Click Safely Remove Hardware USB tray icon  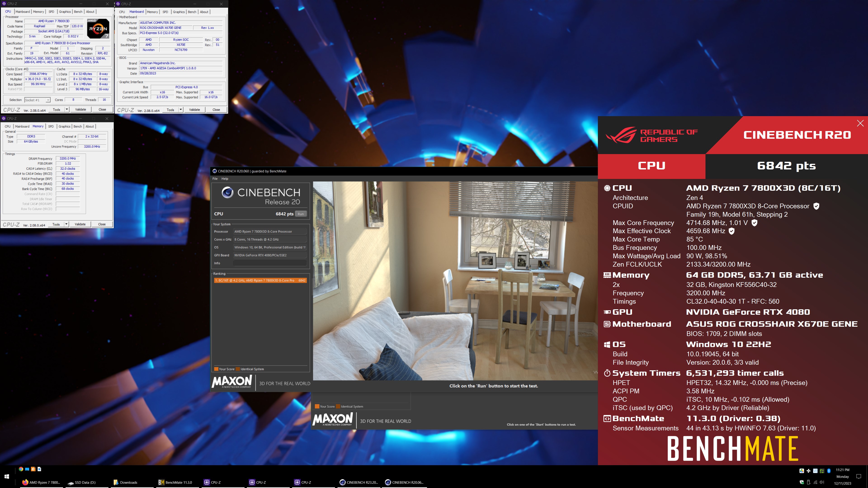pos(808,482)
